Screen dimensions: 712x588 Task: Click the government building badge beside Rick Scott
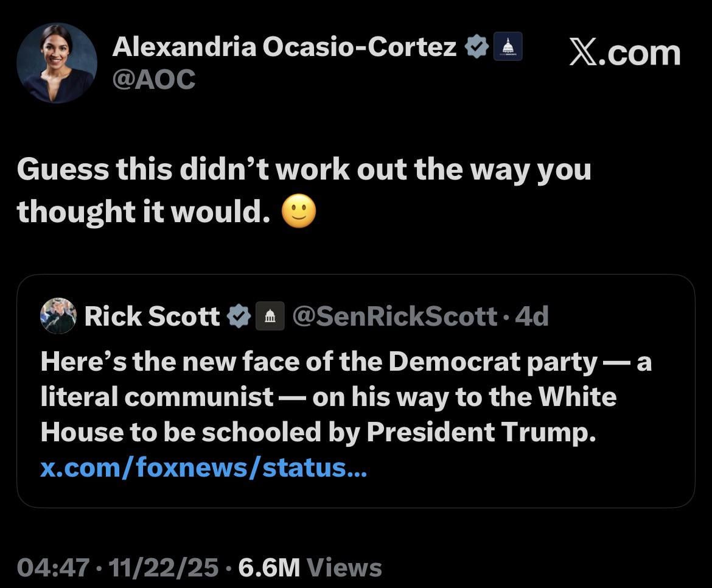coord(269,316)
